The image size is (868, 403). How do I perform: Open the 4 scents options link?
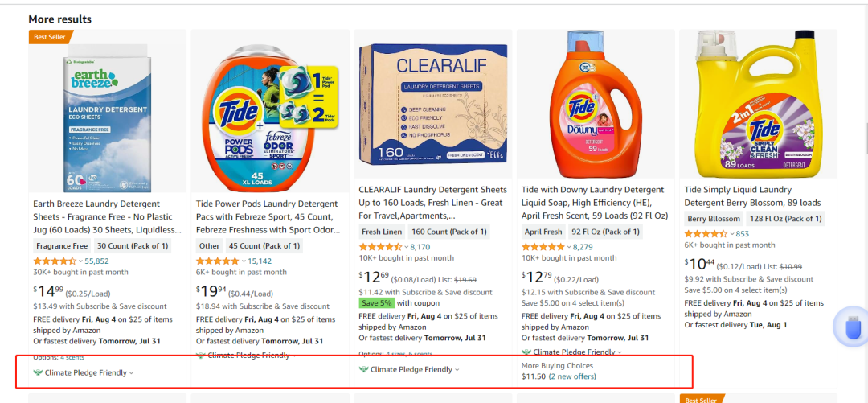tap(72, 357)
